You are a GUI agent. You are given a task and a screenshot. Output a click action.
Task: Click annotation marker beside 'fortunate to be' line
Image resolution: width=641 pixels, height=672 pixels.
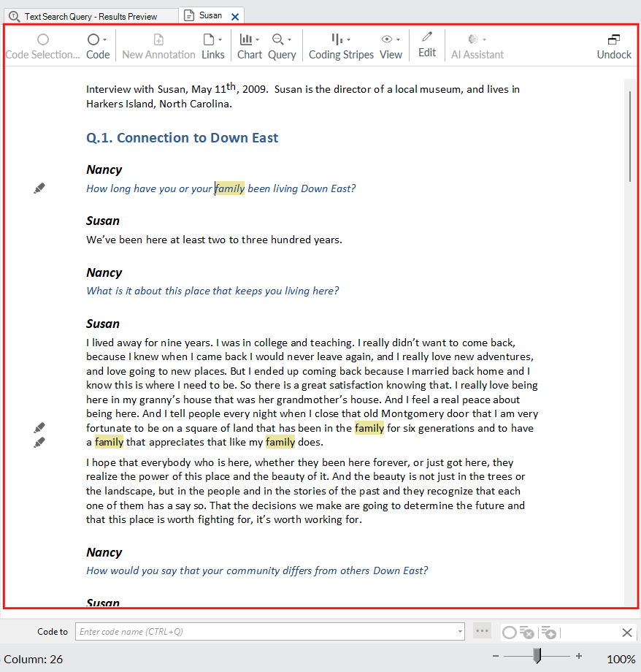[x=39, y=428]
